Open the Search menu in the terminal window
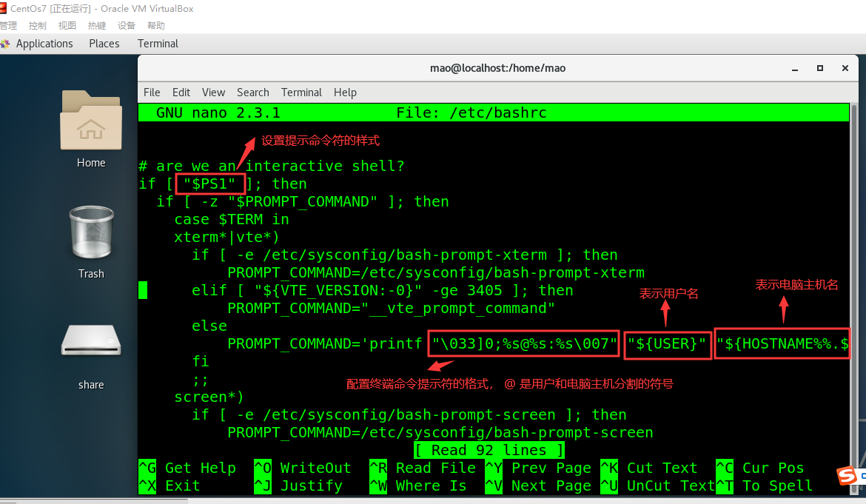Viewport: 866px width, 504px height. coord(252,92)
